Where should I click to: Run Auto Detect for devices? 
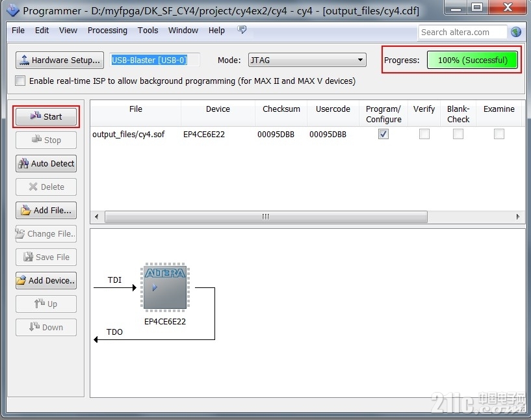tap(46, 164)
